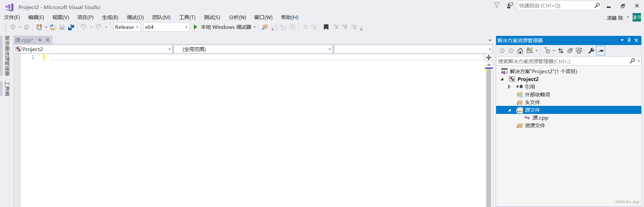Toggle the Solution Explorer auto-hide pin
644x207 pixels.
629,40
